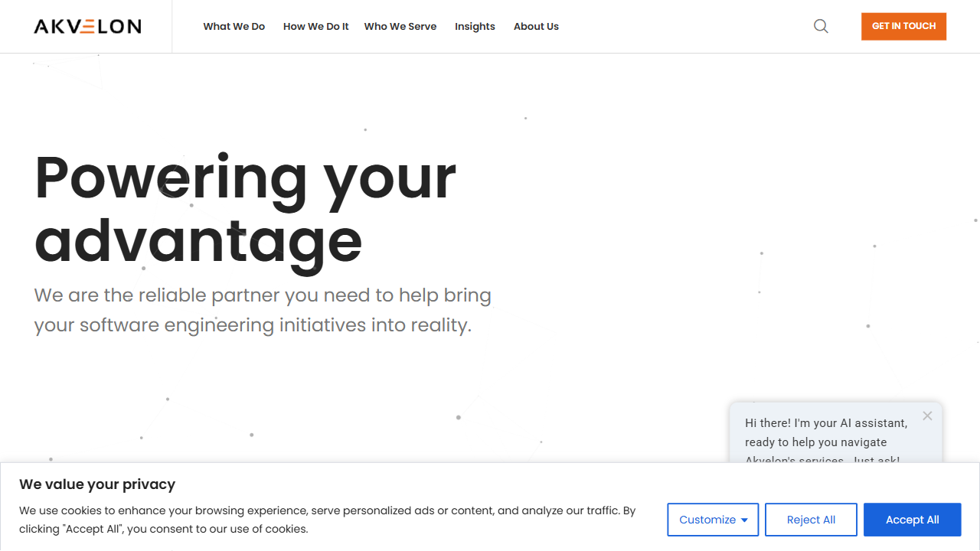Click the Akvelon logo
The width and height of the screenshot is (980, 551).
[x=87, y=27]
